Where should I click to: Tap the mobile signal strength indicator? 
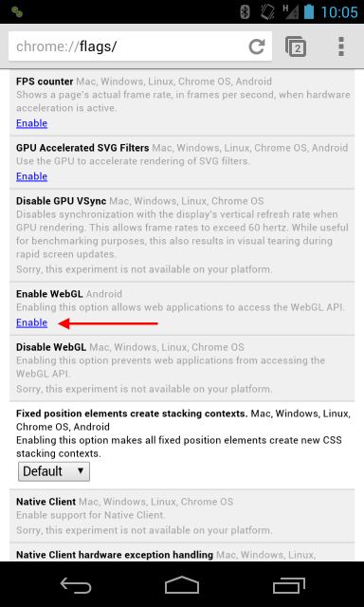(x=290, y=12)
